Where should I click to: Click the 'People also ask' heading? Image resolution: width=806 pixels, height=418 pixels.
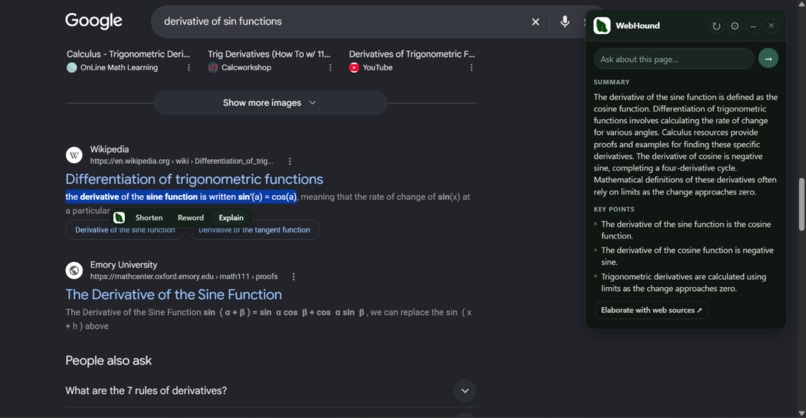pyautogui.click(x=108, y=360)
